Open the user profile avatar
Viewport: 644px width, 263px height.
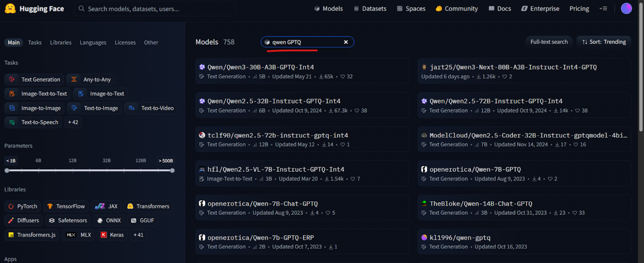coord(626,9)
